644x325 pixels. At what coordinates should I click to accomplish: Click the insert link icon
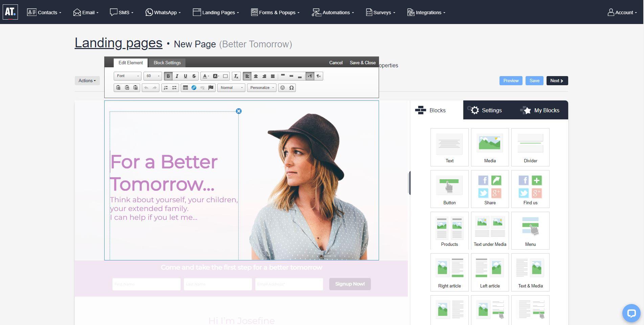coord(194,88)
